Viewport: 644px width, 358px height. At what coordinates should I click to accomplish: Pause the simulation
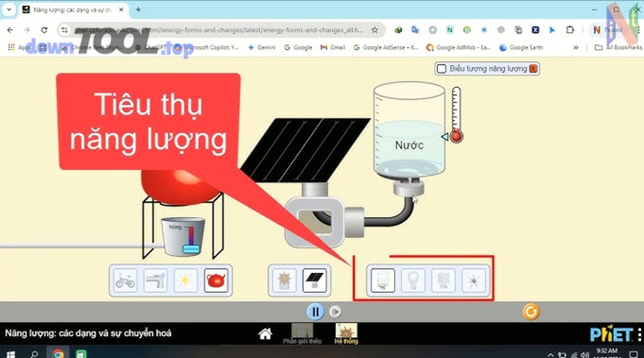click(x=316, y=312)
